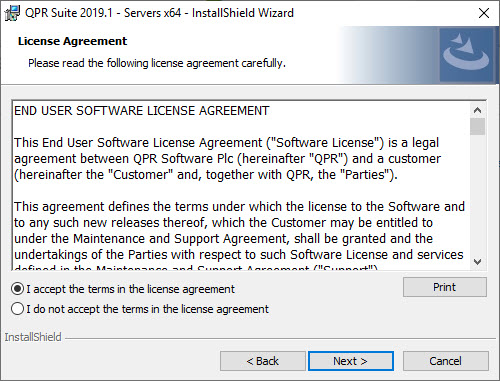Print the license agreement
The width and height of the screenshot is (500, 381).
point(445,287)
